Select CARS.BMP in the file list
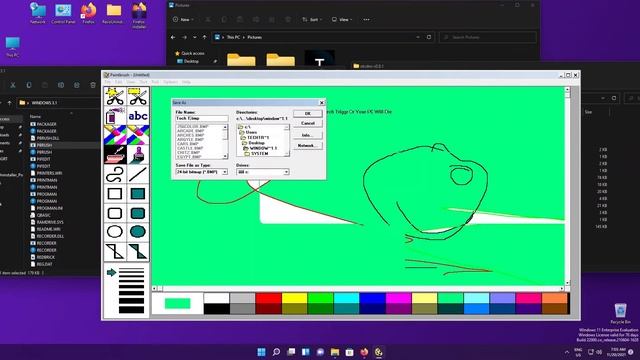The width and height of the screenshot is (640, 360). pyautogui.click(x=187, y=144)
